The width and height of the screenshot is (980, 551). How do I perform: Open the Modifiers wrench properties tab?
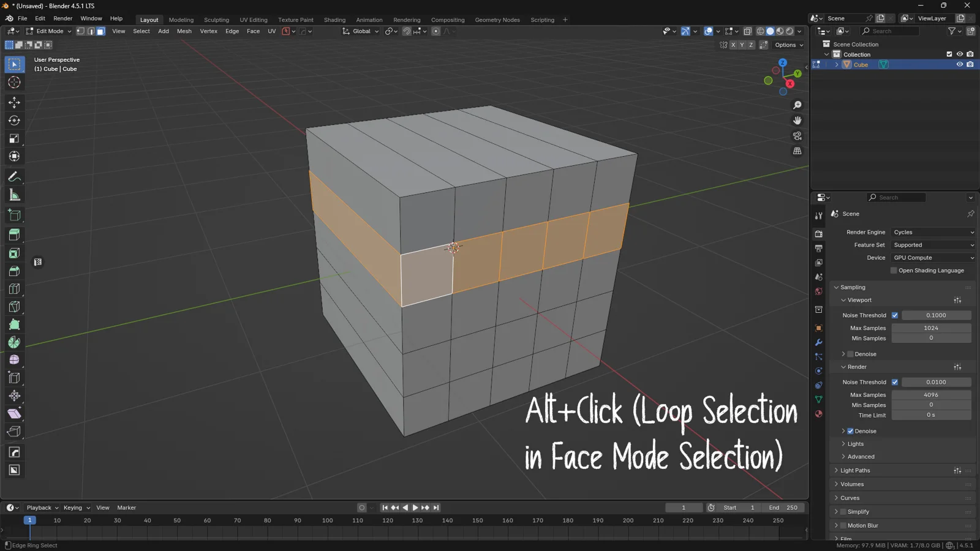[818, 342]
